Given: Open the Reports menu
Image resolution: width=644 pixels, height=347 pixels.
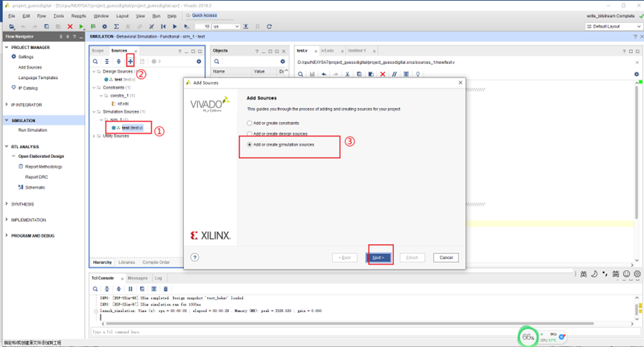Looking at the screenshot, I should [x=78, y=16].
